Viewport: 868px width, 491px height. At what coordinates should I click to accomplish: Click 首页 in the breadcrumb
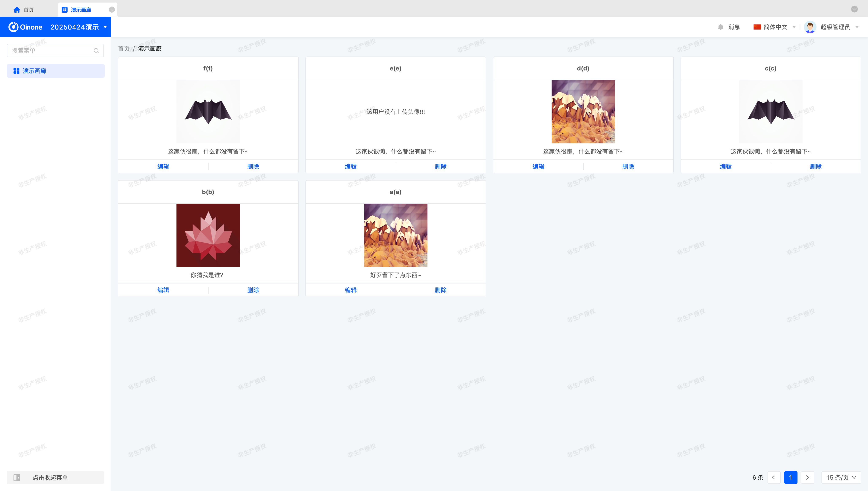coord(123,49)
